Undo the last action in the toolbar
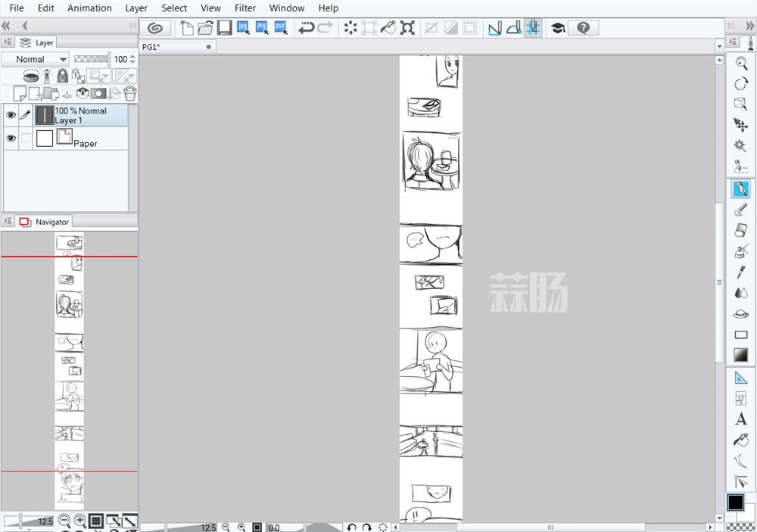Viewport: 757px width, 532px height. coord(306,28)
